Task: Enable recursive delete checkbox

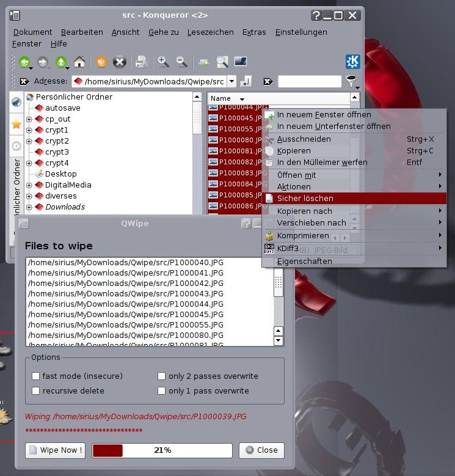Action: 36,390
